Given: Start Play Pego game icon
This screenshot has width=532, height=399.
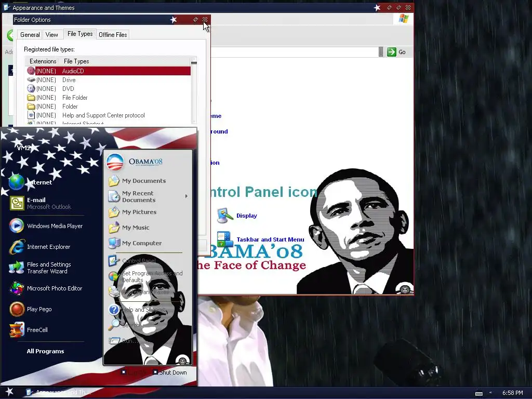Looking at the screenshot, I should 17,309.
